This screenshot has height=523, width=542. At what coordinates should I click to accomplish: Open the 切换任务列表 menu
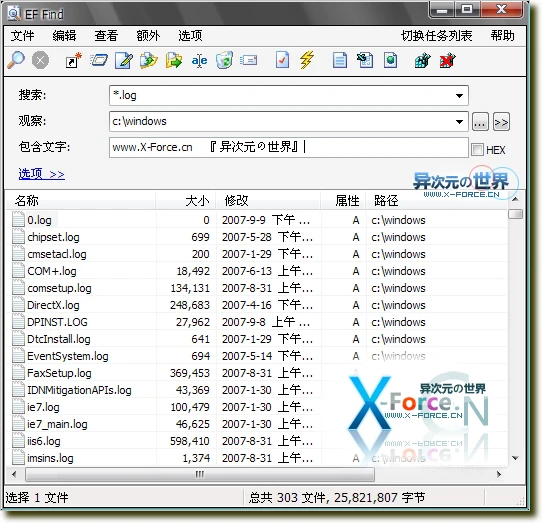coord(437,36)
